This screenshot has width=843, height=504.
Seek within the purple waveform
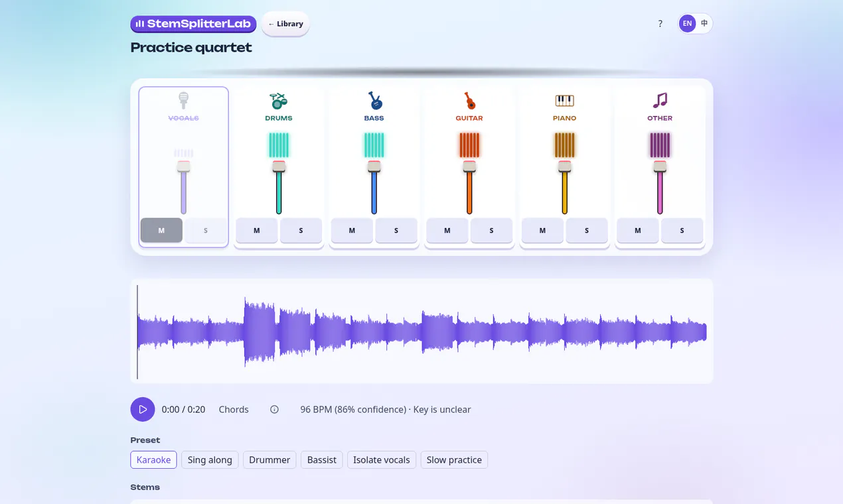coord(421,332)
